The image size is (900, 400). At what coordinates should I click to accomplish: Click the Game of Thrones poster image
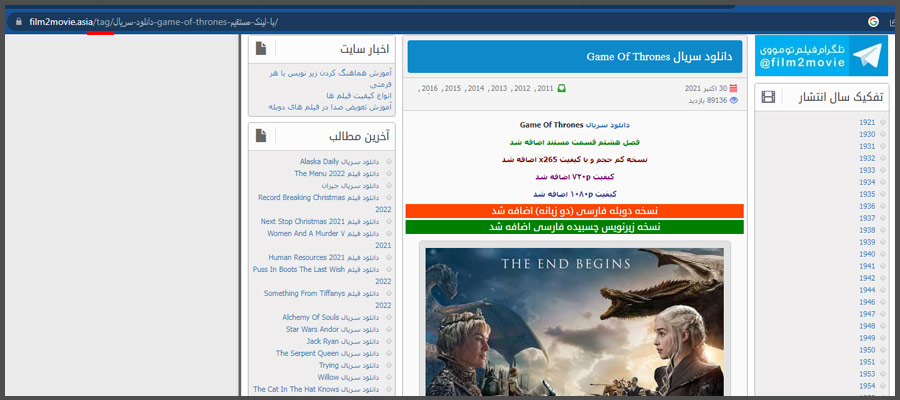574,321
